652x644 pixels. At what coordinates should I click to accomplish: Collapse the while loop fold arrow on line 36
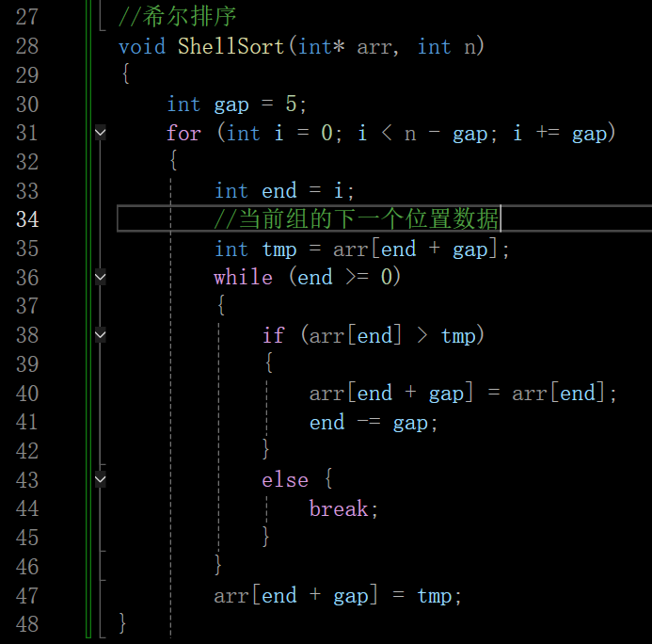coord(101,277)
